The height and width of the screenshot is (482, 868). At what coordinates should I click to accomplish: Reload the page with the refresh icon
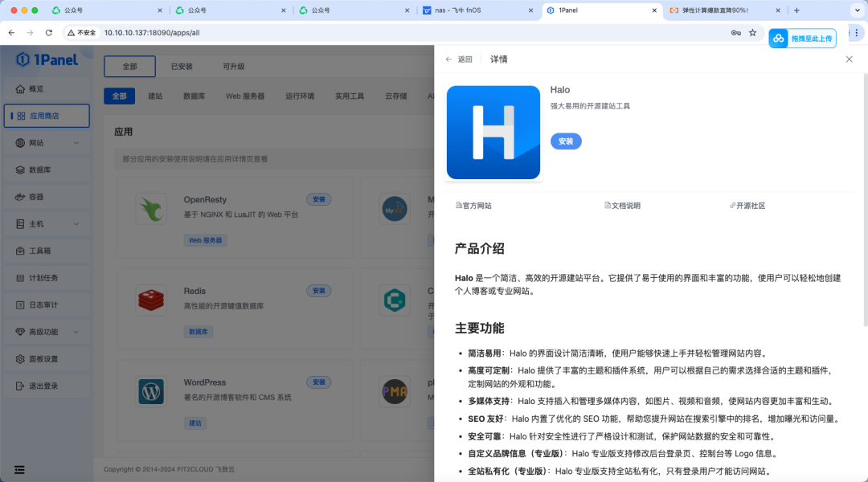(x=49, y=33)
